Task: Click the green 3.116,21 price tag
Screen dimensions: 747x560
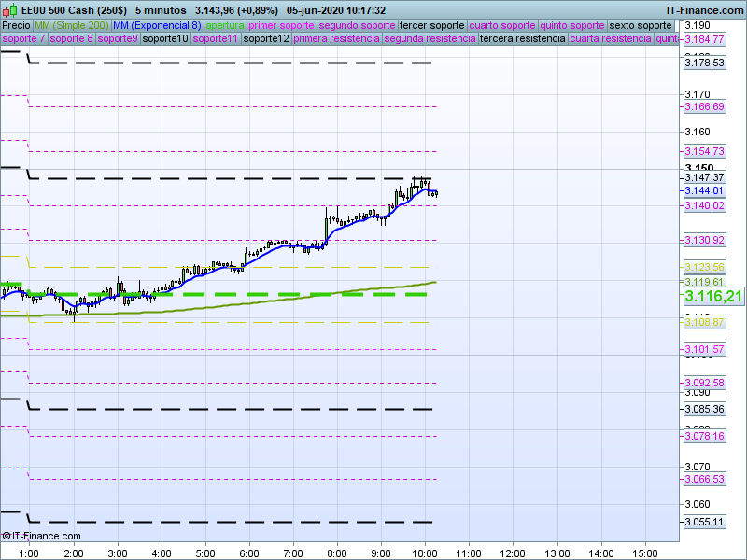Action: [x=713, y=296]
